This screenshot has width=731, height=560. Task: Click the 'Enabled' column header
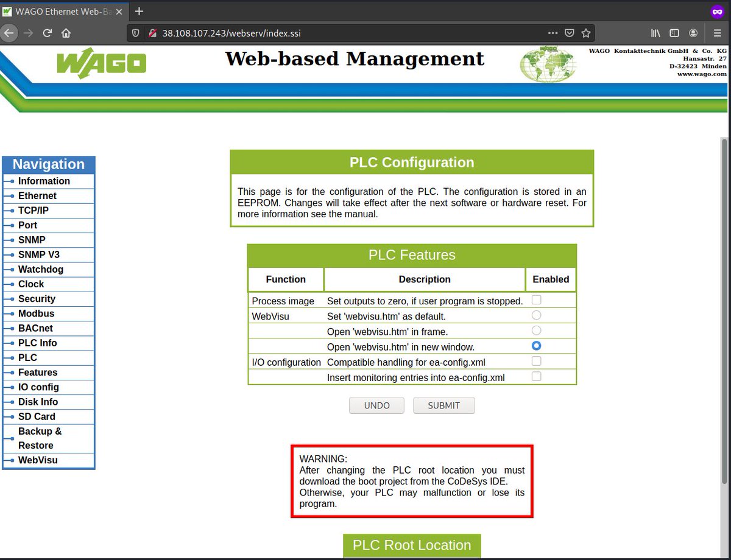tap(551, 279)
